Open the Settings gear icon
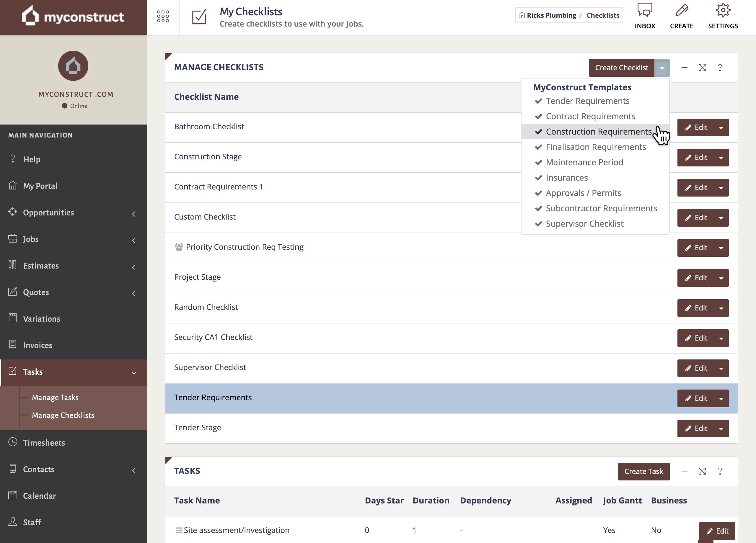Viewport: 756px width, 543px height. (x=723, y=11)
